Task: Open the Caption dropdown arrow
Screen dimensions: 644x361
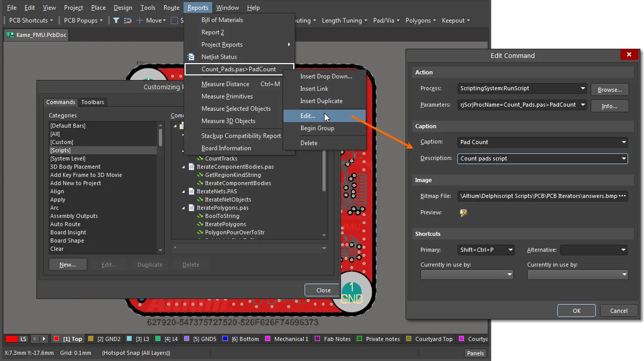Action: [623, 142]
